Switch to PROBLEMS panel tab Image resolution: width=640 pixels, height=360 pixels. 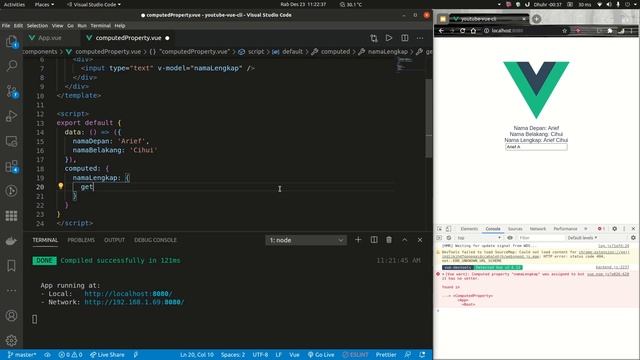tap(81, 240)
